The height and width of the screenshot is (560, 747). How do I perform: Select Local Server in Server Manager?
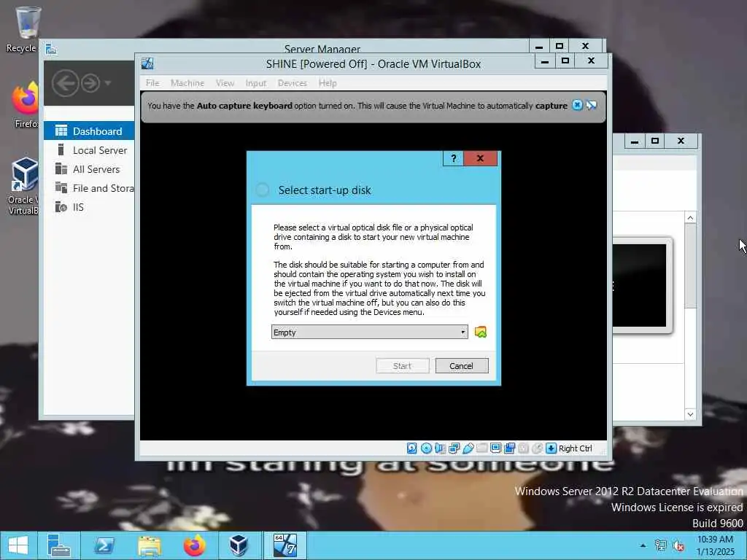point(89,150)
